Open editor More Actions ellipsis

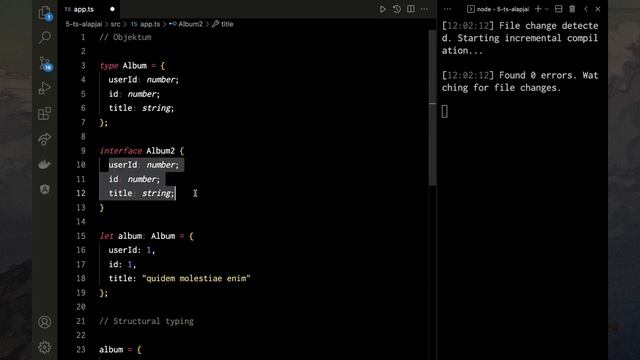424,9
